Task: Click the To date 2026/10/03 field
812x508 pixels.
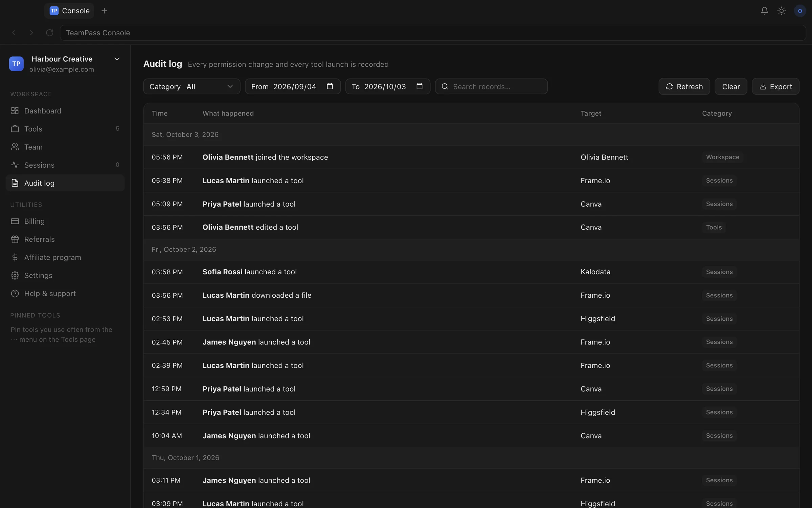Action: tap(388, 86)
